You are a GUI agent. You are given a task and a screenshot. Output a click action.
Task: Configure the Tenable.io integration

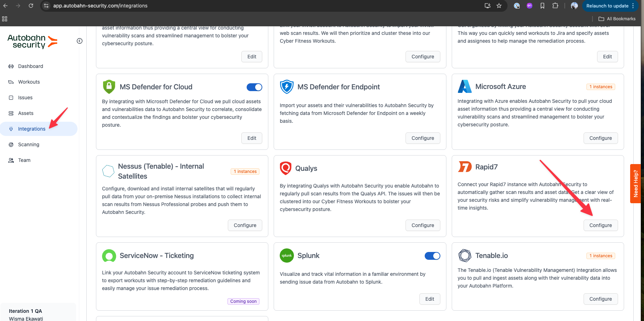(601, 299)
